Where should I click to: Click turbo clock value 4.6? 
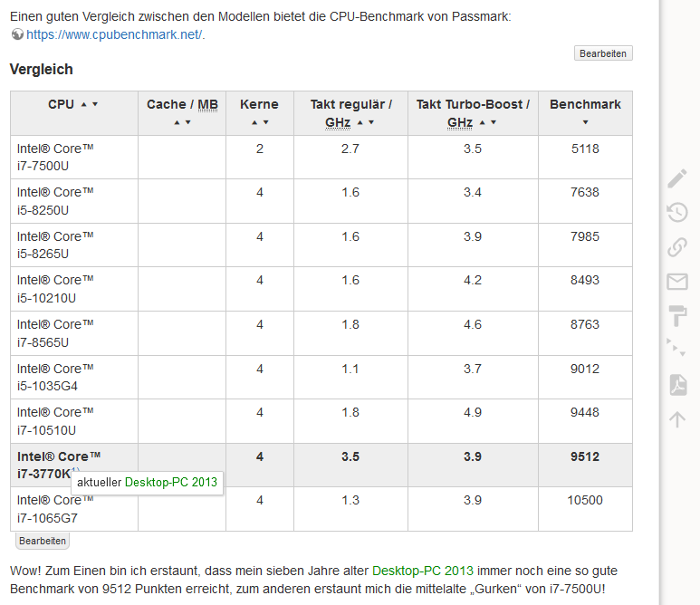coord(473,324)
